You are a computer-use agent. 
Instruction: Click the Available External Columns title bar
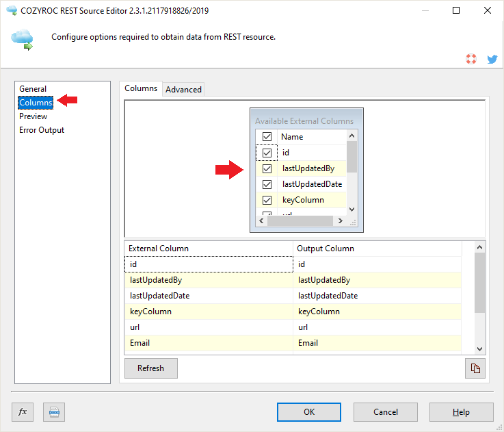[x=306, y=120]
